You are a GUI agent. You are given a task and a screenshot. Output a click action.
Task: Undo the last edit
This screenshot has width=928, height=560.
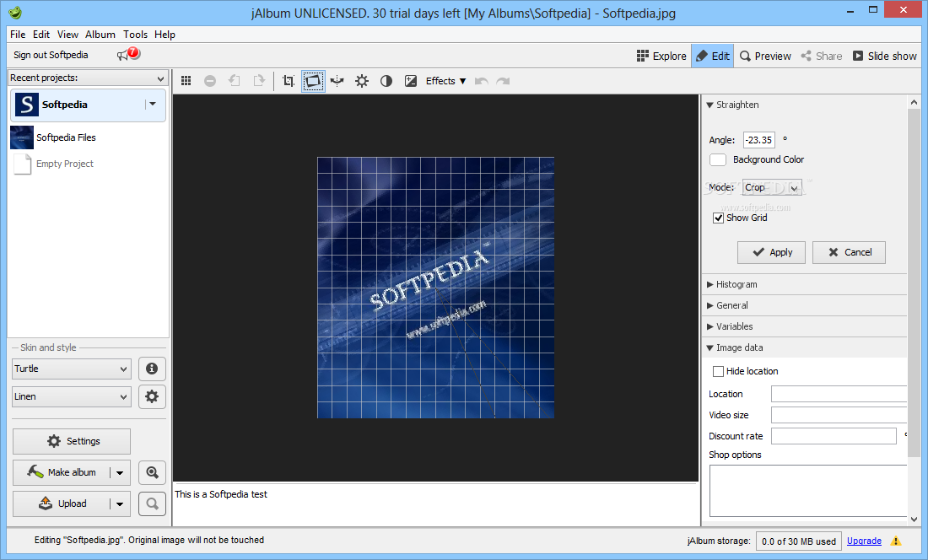tap(481, 81)
